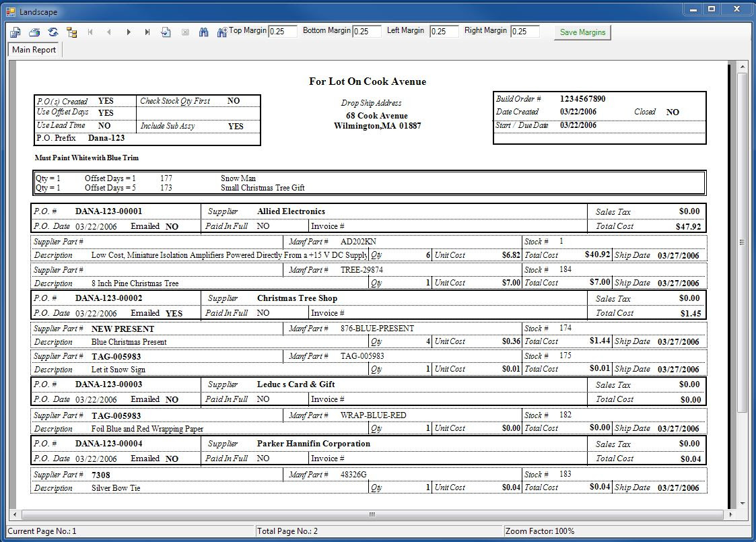Click the '68 Cook Avenue' address line
The image size is (756, 542).
[x=376, y=116]
